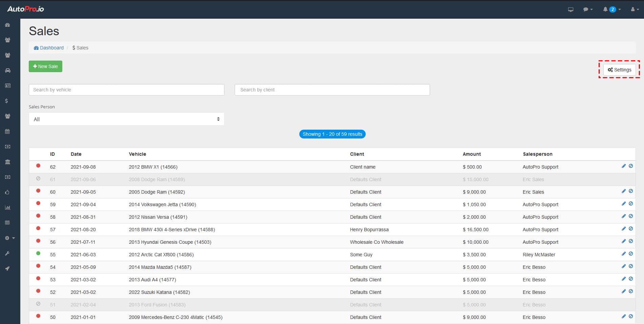Focus the Search by vehicle field
644x324 pixels.
point(127,90)
